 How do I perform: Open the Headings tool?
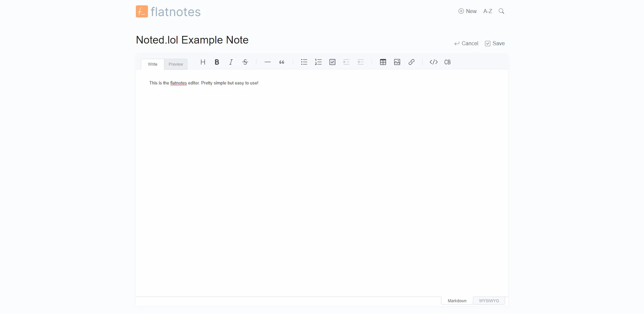[x=203, y=62]
